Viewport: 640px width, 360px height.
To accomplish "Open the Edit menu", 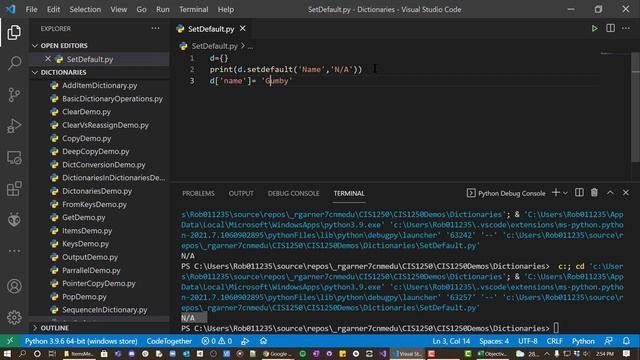I will coord(53,9).
